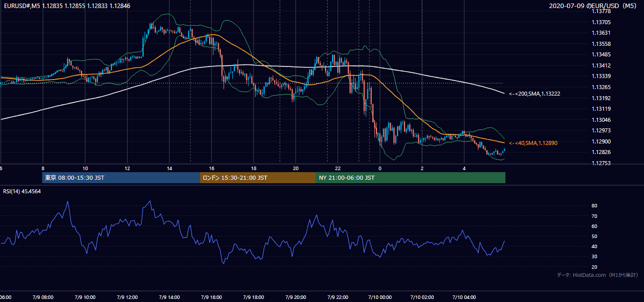
Task: Click RSI scale level 20
Action: (x=595, y=267)
